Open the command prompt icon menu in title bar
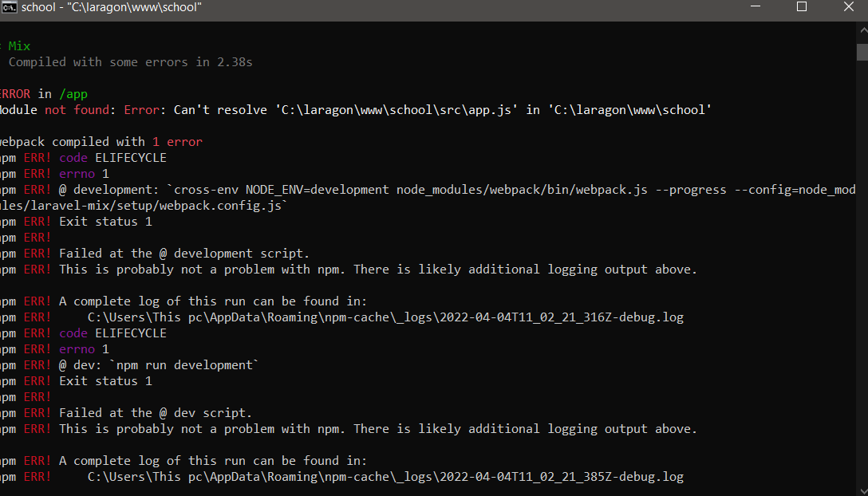The image size is (868, 496). [x=8, y=7]
